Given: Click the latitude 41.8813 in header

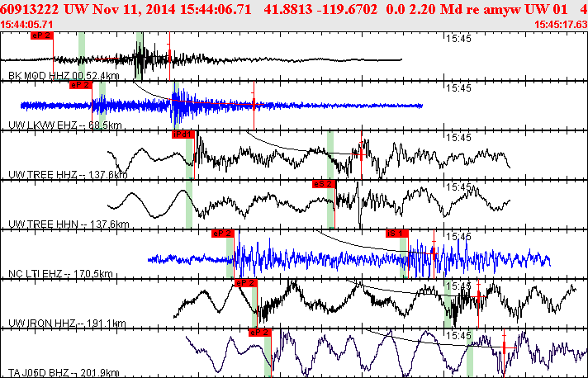Looking at the screenshot, I should coord(288,9).
